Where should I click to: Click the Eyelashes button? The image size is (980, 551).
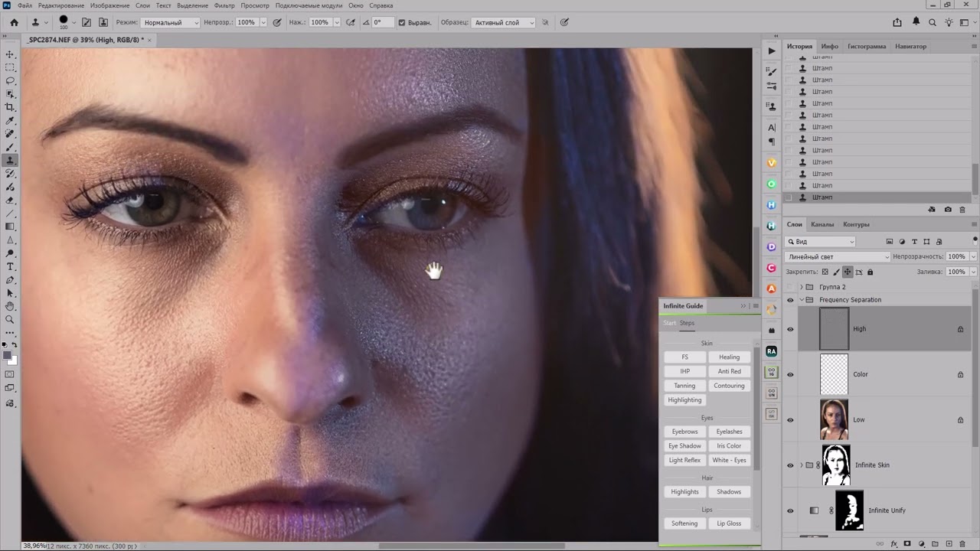(x=729, y=432)
